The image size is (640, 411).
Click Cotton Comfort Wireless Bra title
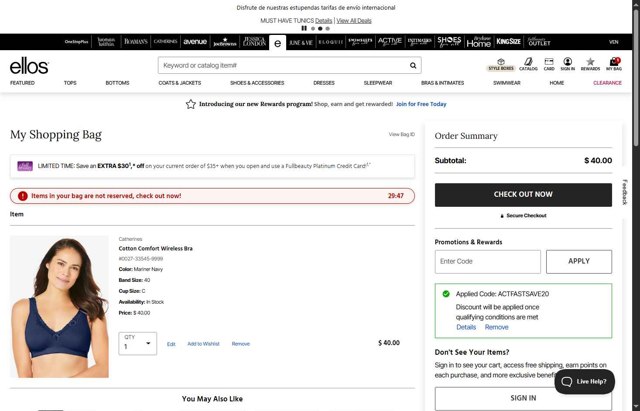pos(156,249)
